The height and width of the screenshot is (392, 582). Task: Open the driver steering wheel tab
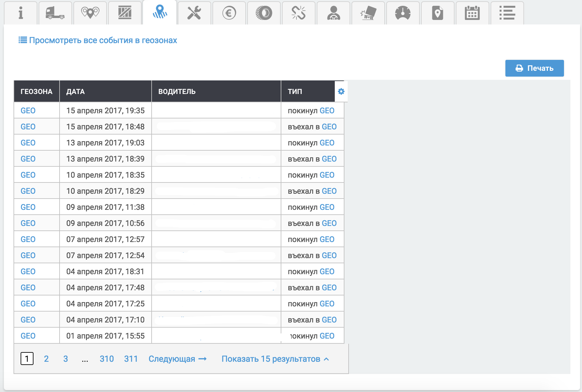(x=333, y=13)
